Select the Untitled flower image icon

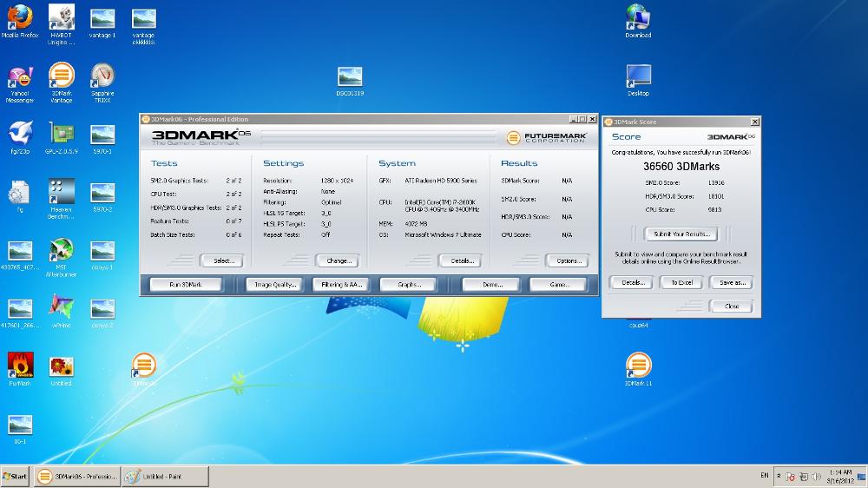[62, 371]
